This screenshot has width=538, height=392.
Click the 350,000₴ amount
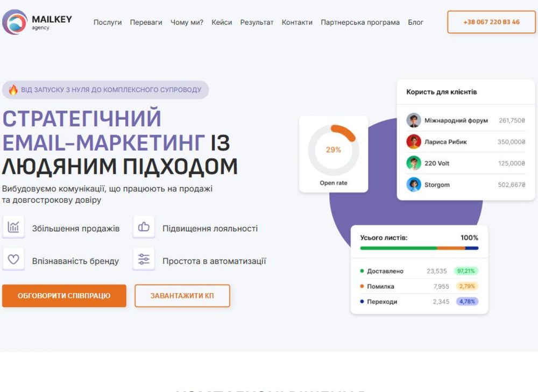511,141
